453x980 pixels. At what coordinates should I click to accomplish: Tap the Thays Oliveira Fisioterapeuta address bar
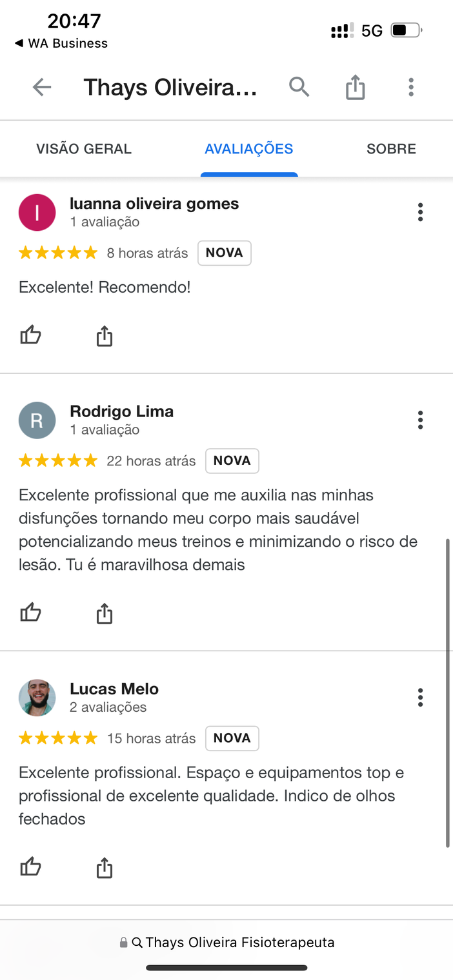[226, 942]
